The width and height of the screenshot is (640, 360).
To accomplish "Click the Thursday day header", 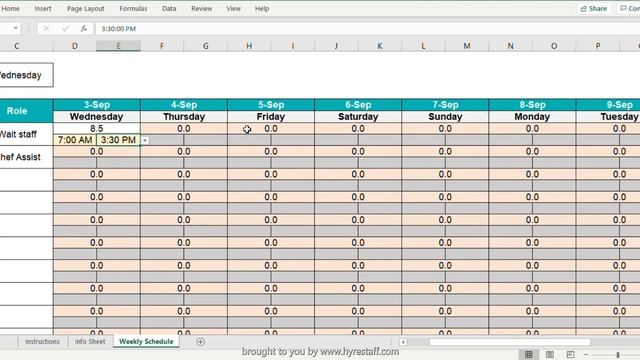I will pos(184,117).
